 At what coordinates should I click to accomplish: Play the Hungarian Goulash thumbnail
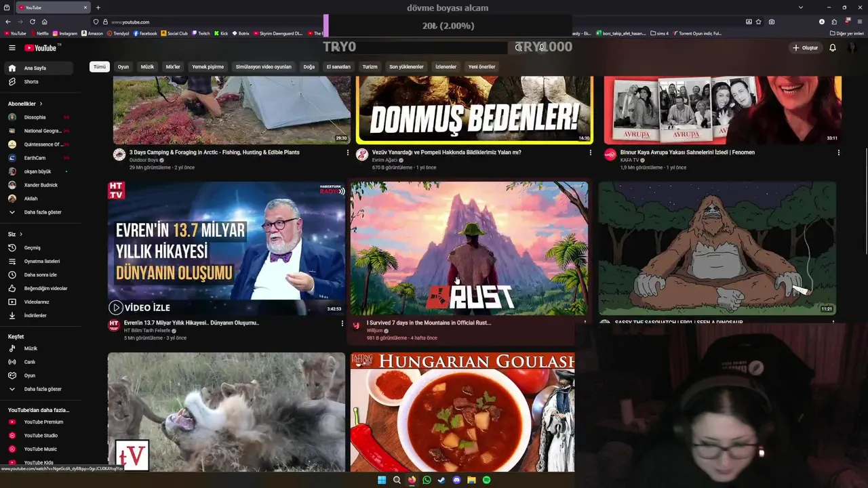pos(462,412)
